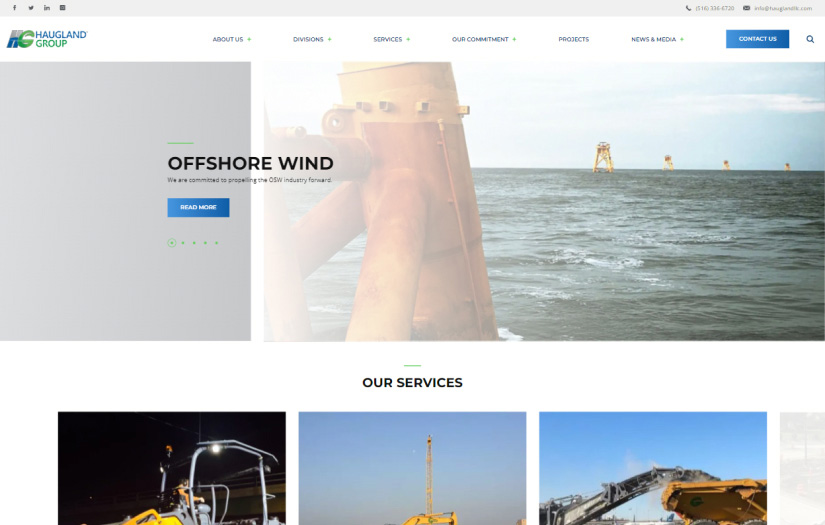This screenshot has width=825, height=525.
Task: Go to the Projects page
Action: point(574,39)
